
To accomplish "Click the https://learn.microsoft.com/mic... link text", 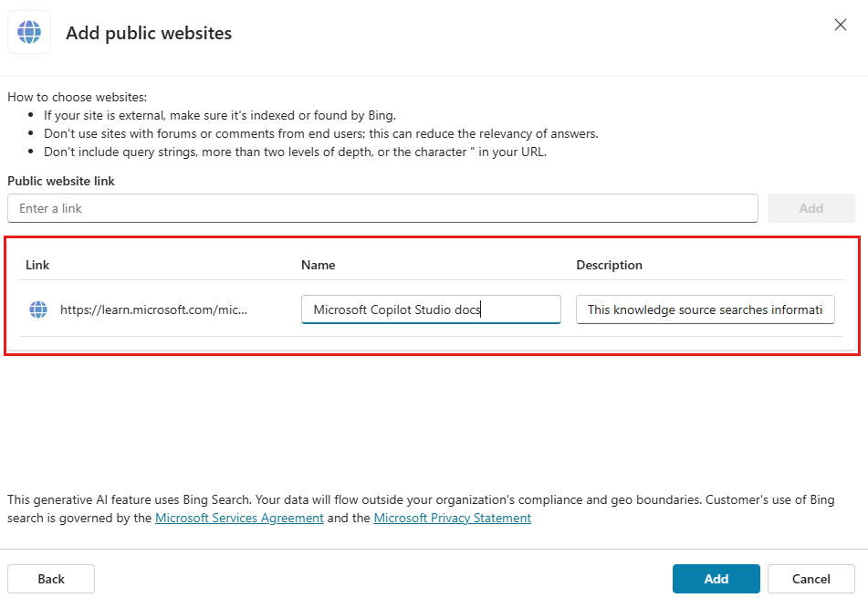I will click(154, 309).
